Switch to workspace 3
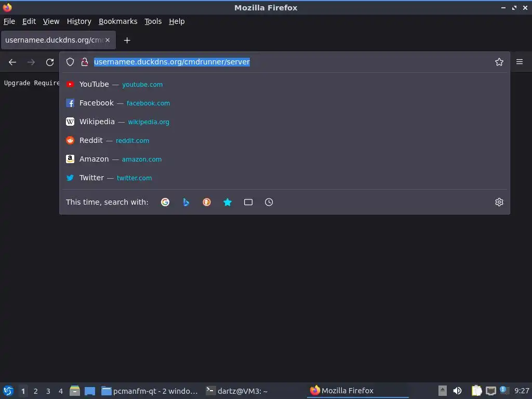The height and width of the screenshot is (399, 532). [x=48, y=391]
